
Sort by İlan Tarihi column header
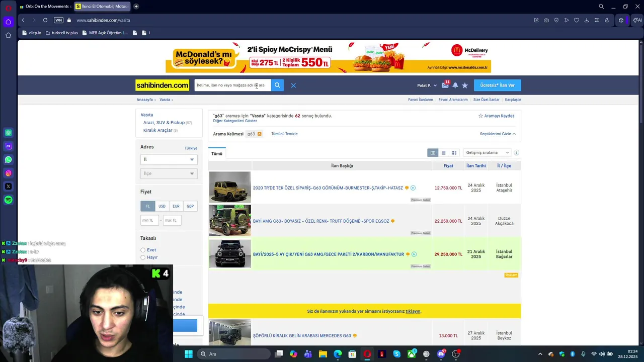click(476, 165)
